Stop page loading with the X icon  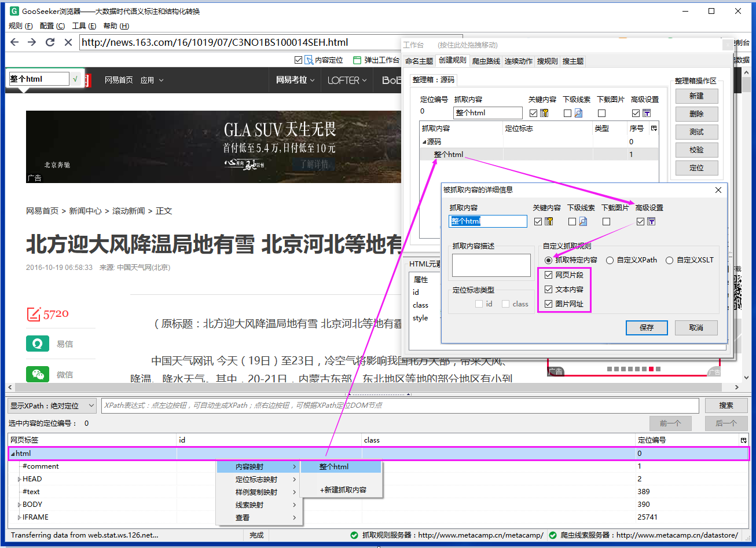(68, 42)
